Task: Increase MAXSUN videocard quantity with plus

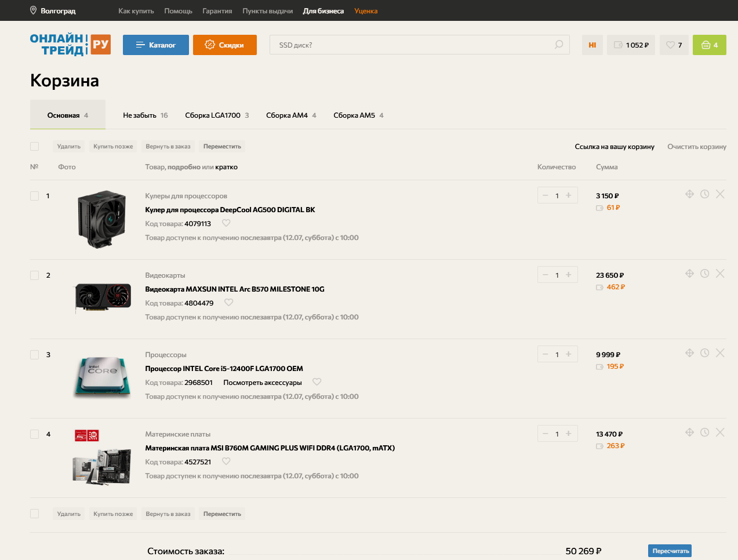Action: tap(569, 275)
